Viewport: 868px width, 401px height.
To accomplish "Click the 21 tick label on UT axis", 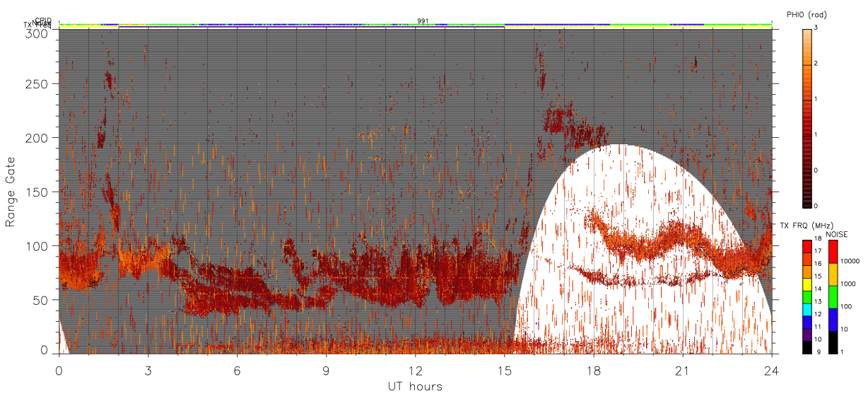I will click(683, 369).
